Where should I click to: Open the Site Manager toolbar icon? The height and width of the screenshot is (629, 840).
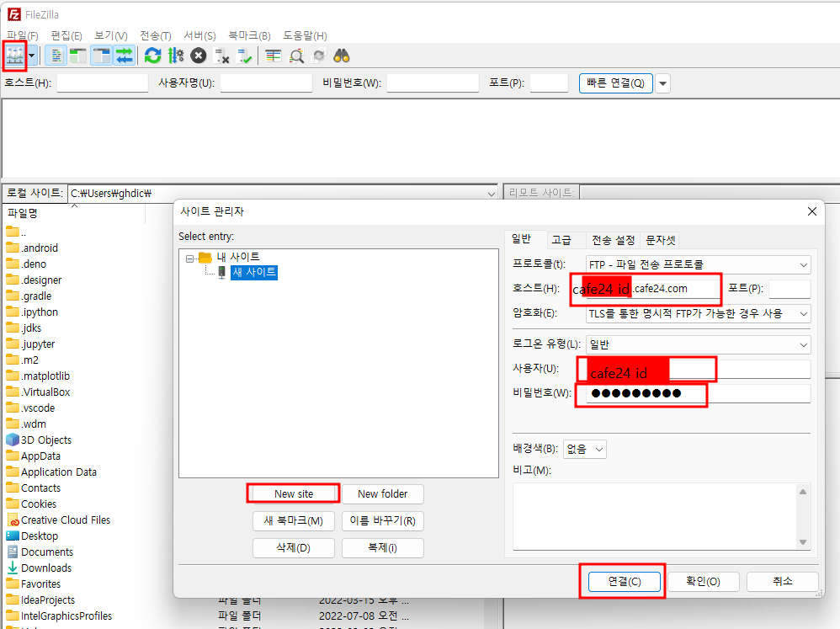(14, 56)
